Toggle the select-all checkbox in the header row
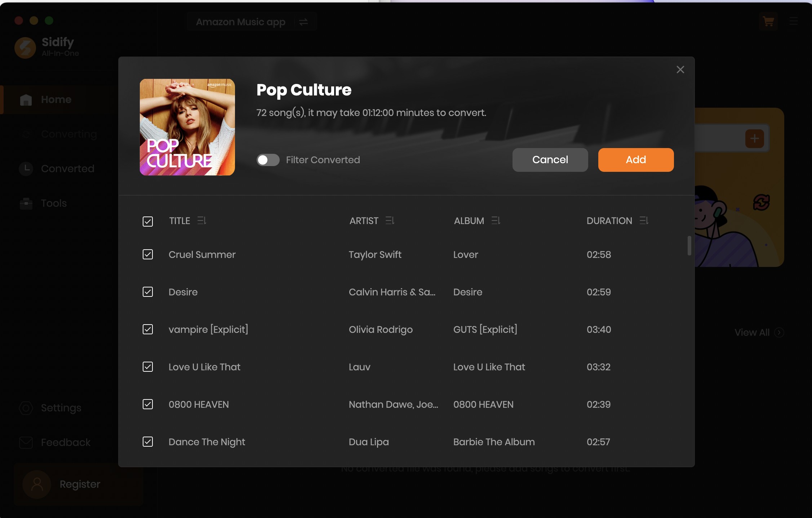Screen dimensions: 812x518 (148, 221)
